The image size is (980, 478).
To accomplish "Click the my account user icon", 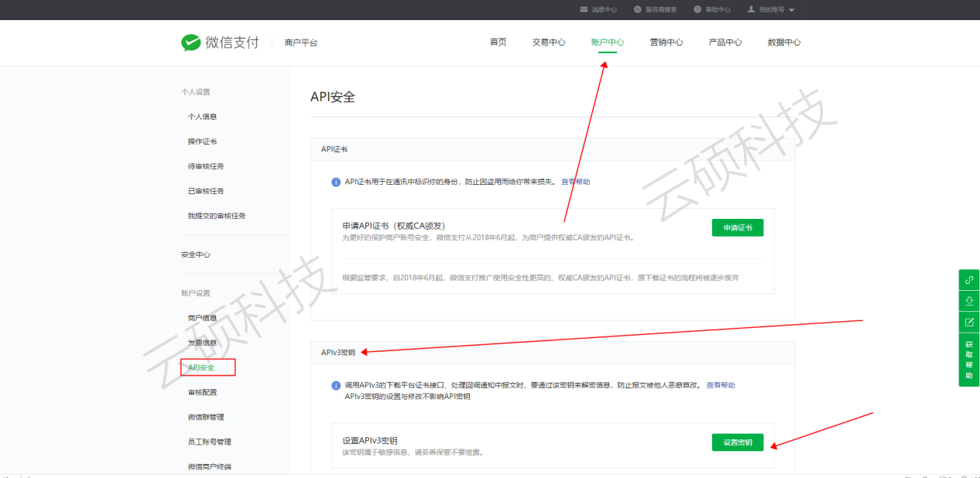I will [x=751, y=9].
